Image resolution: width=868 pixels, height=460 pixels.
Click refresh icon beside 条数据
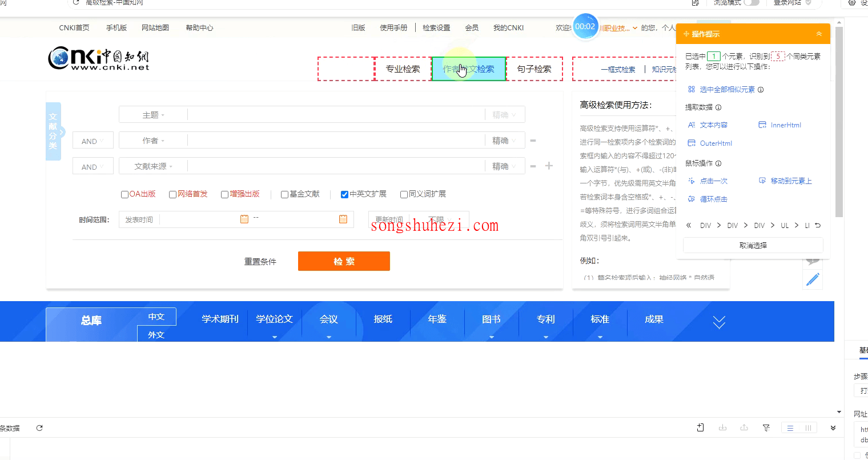pos(39,428)
